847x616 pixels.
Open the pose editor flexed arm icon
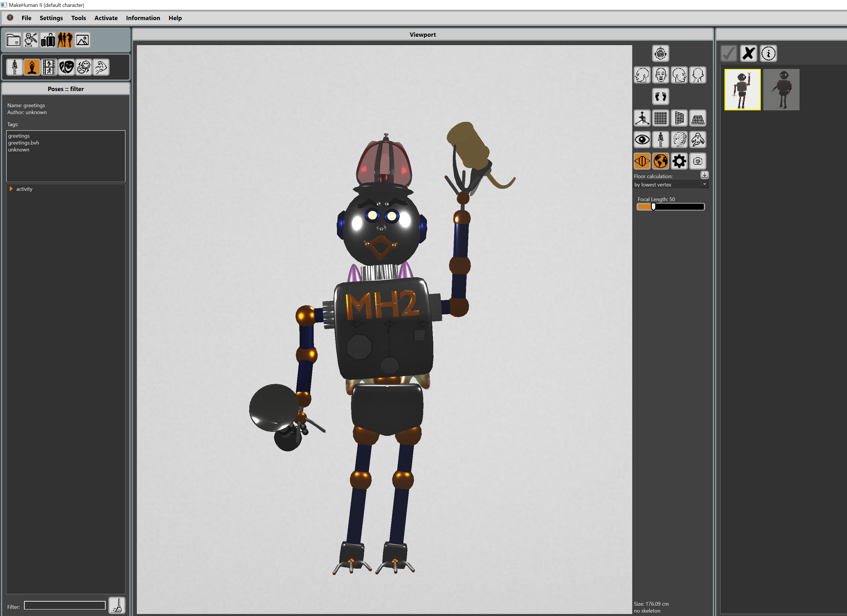(x=101, y=67)
